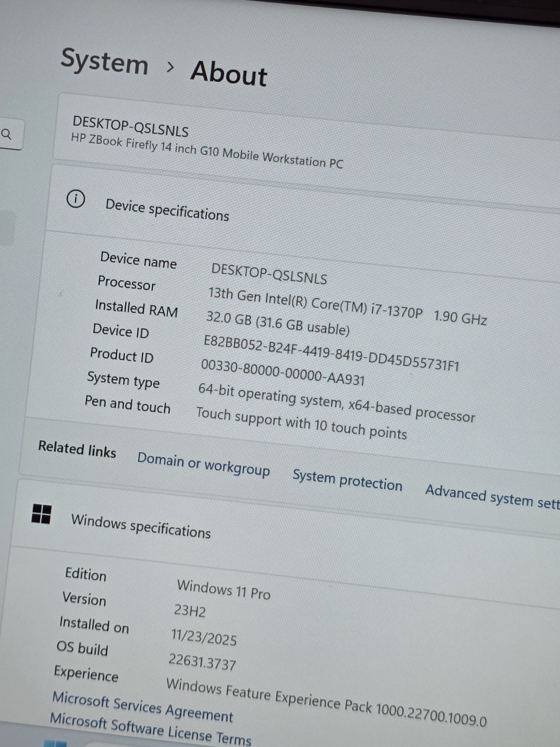This screenshot has width=560, height=747.
Task: Click the Product ID label
Action: coord(122,355)
